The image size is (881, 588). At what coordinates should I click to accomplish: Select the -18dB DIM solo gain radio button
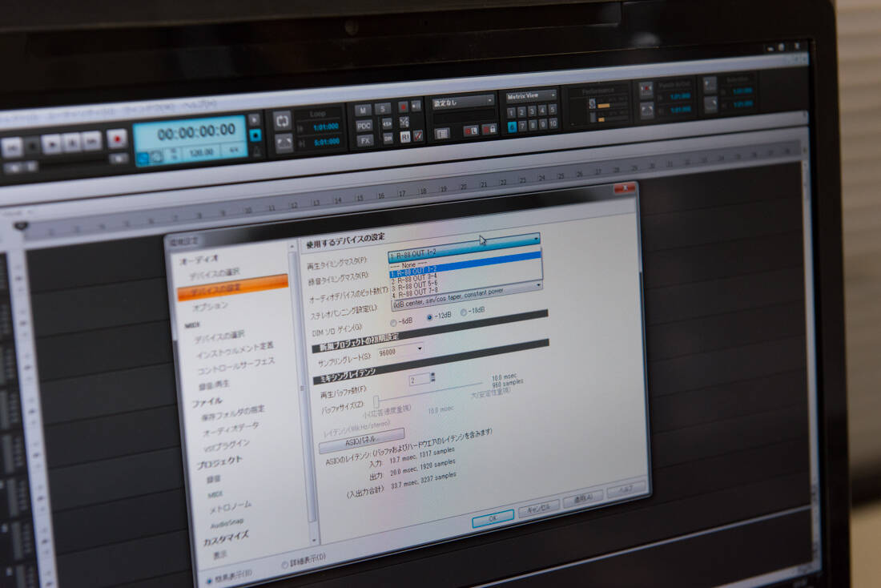[464, 312]
